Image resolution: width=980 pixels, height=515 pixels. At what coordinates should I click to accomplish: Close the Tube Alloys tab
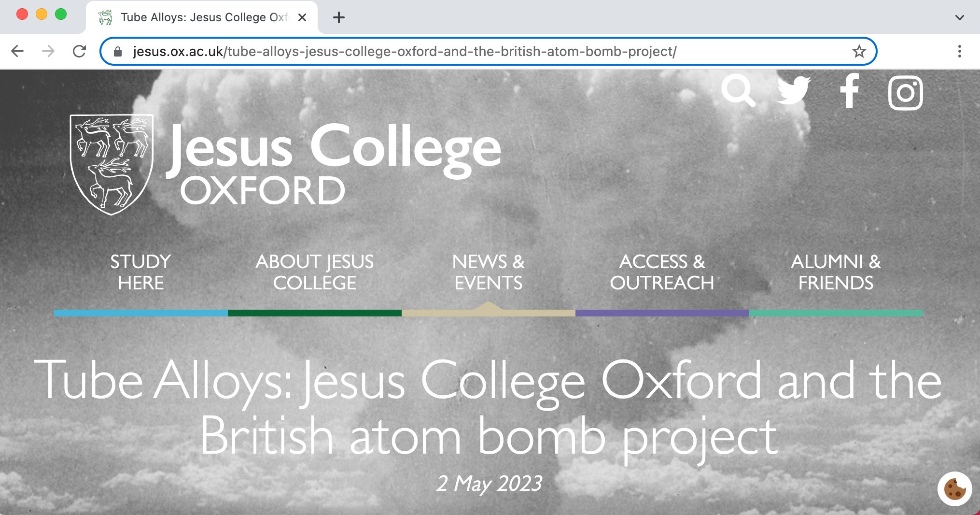[302, 17]
